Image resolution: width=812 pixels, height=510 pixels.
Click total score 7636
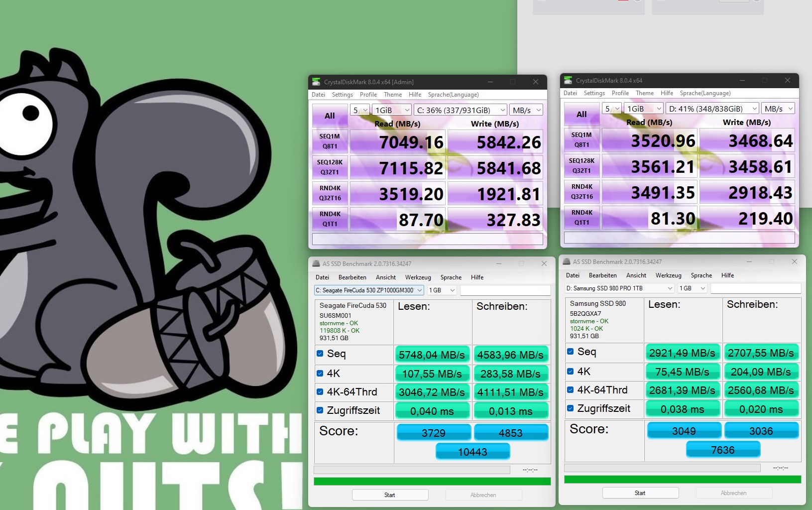tap(723, 450)
